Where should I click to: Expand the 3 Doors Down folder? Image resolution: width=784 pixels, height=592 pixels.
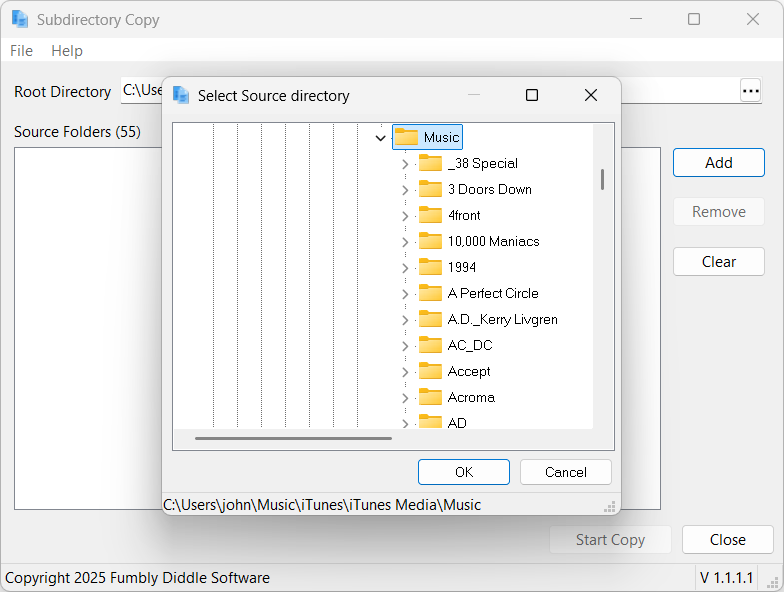(x=405, y=190)
